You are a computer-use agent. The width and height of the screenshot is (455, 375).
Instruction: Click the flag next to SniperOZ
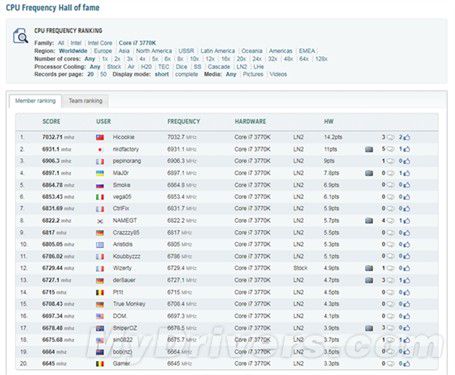[100, 328]
